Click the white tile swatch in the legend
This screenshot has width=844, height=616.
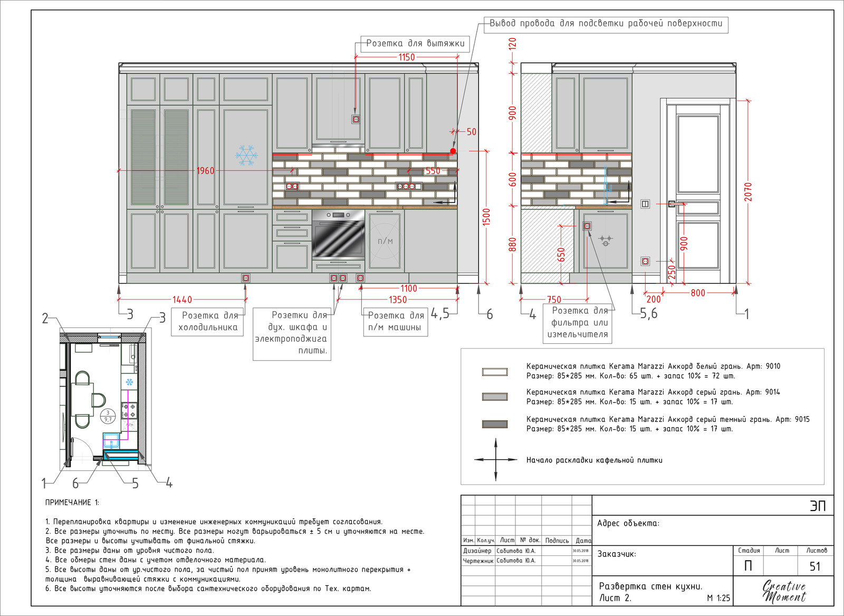click(495, 372)
